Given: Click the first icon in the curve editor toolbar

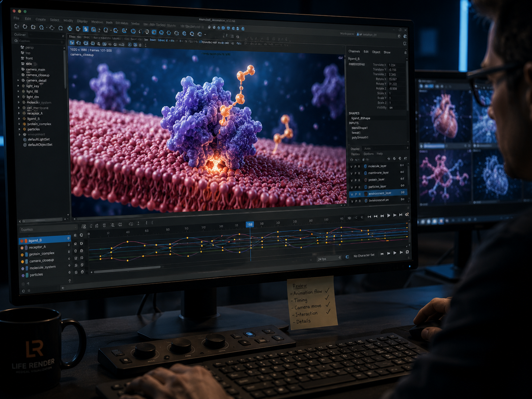Looking at the screenshot, I should tap(84, 226).
